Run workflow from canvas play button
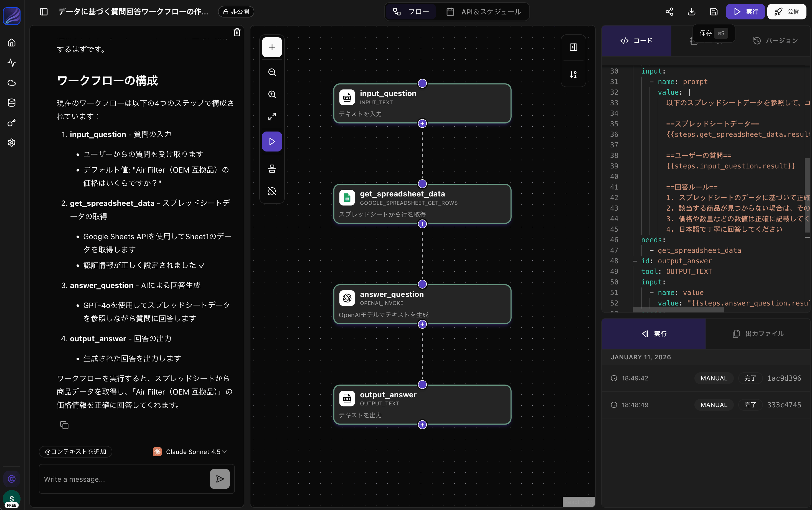Screen dimensions: 812x510 [272, 142]
